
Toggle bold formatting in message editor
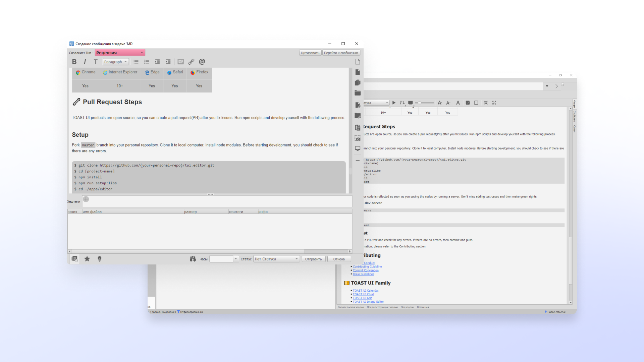tap(74, 62)
